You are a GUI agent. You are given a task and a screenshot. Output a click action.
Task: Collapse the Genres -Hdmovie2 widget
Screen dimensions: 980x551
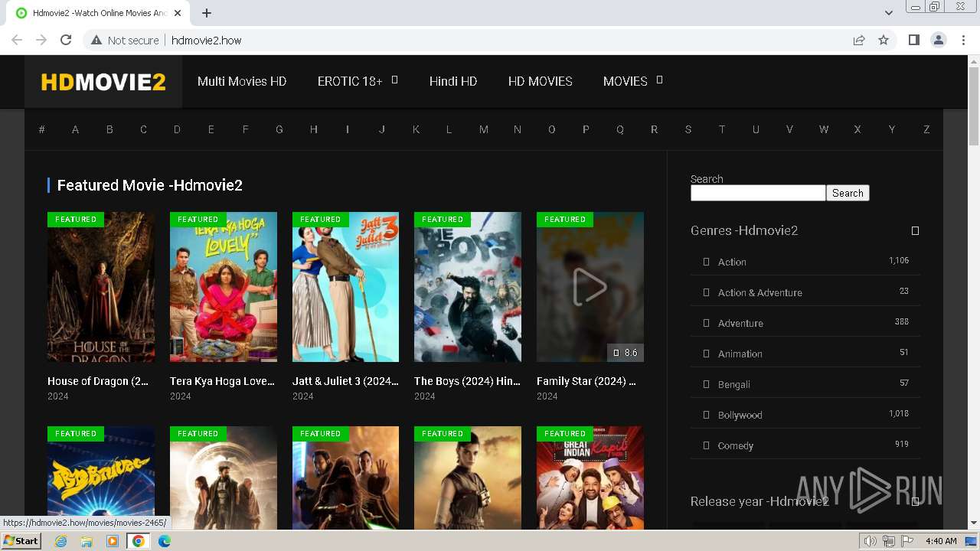915,230
